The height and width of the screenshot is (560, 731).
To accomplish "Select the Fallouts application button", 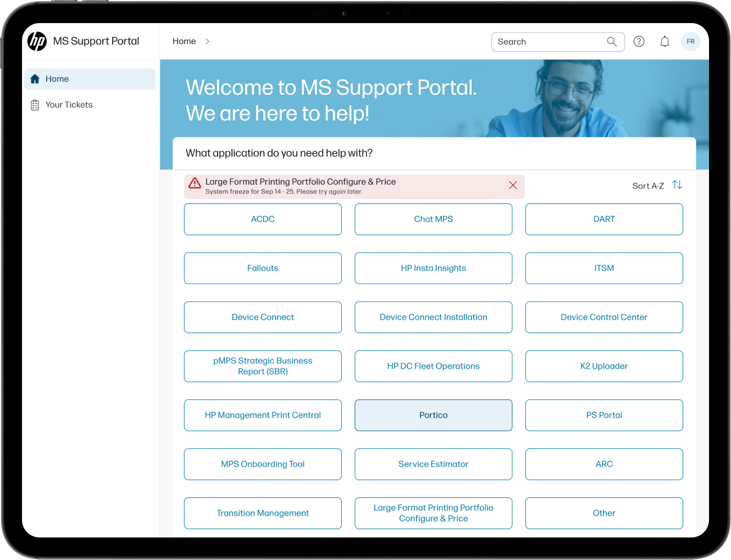I will (263, 268).
